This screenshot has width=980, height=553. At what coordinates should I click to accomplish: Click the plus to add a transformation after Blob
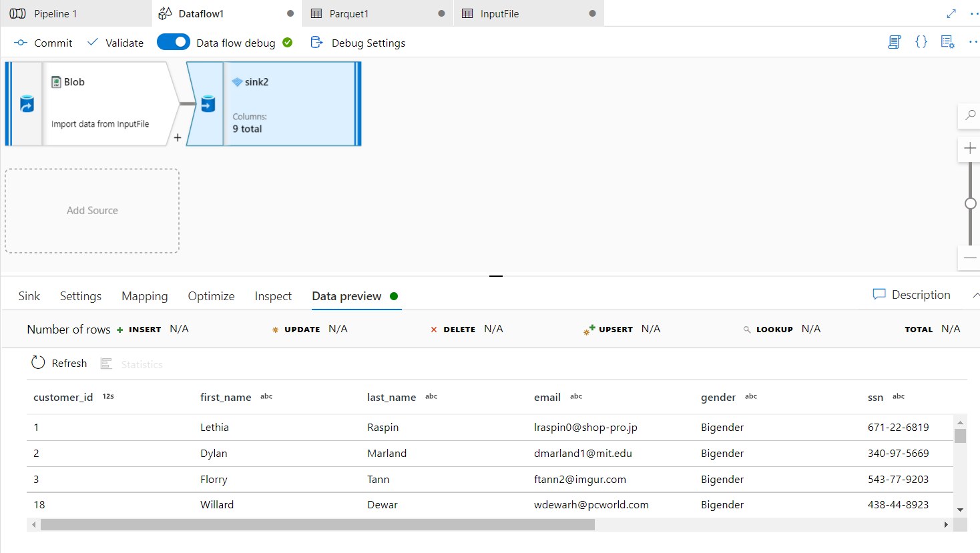pos(178,137)
